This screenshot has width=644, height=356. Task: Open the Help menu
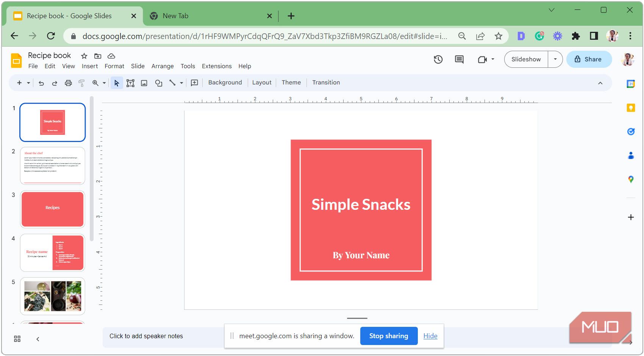tap(245, 66)
